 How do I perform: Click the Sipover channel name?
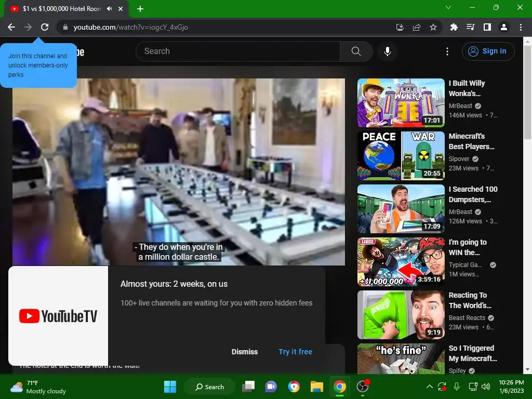tap(459, 159)
